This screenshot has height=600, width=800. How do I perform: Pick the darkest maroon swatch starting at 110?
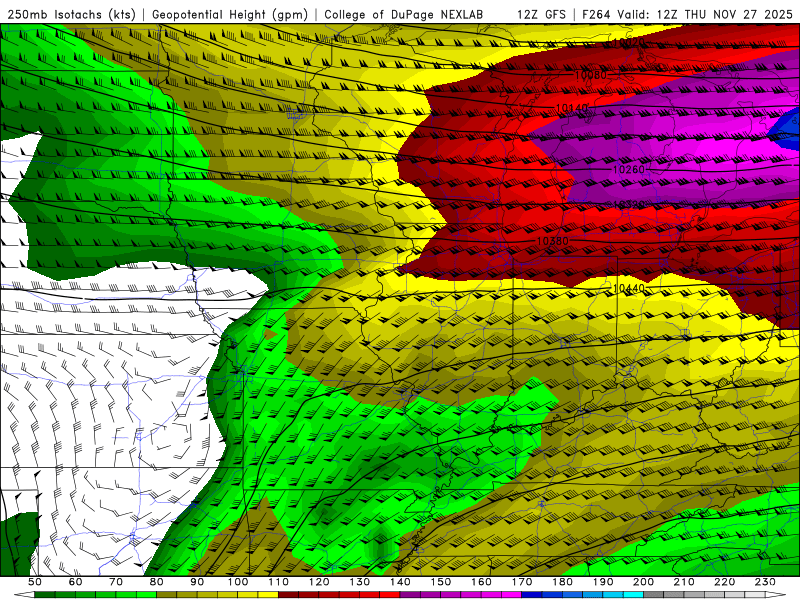point(288,595)
